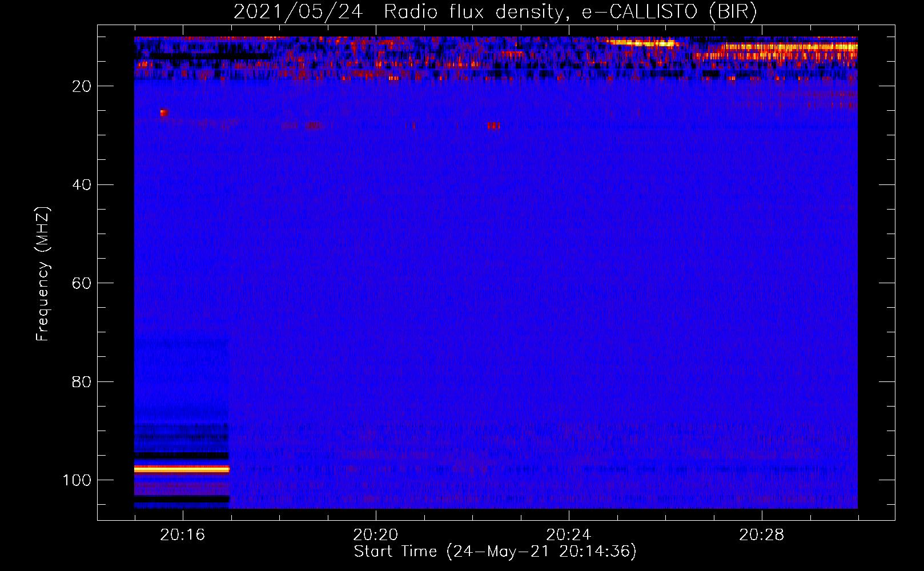Click the 40 MHz frequency tick label
The image size is (924, 571).
click(82, 185)
